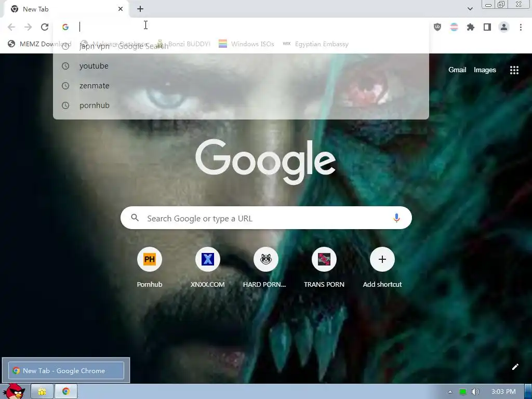Open a new tab with the plus button
Viewport: 532px width, 399px height.
pos(140,9)
